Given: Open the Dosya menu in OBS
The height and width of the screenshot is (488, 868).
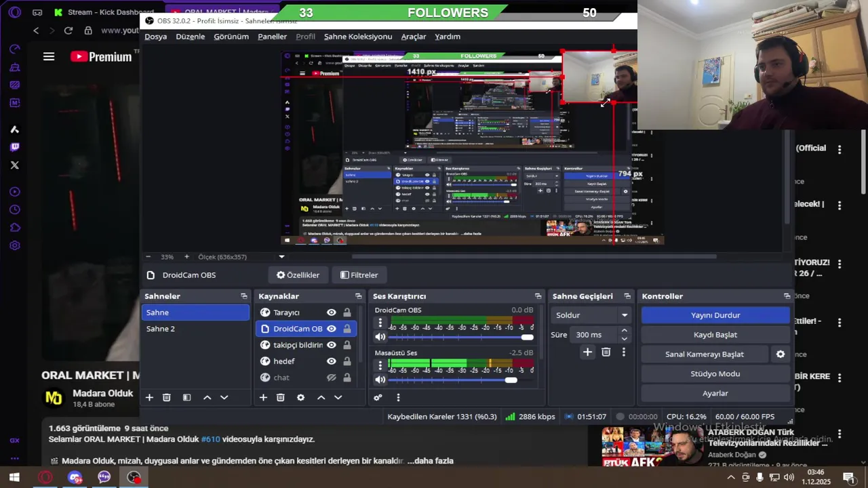Looking at the screenshot, I should point(155,37).
